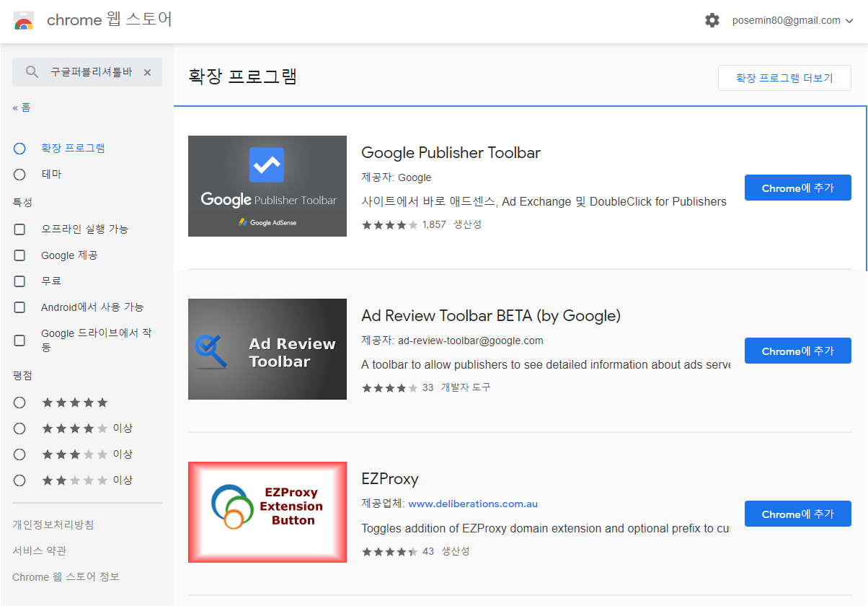
Task: Open settings via the gear icon
Action: 712,20
